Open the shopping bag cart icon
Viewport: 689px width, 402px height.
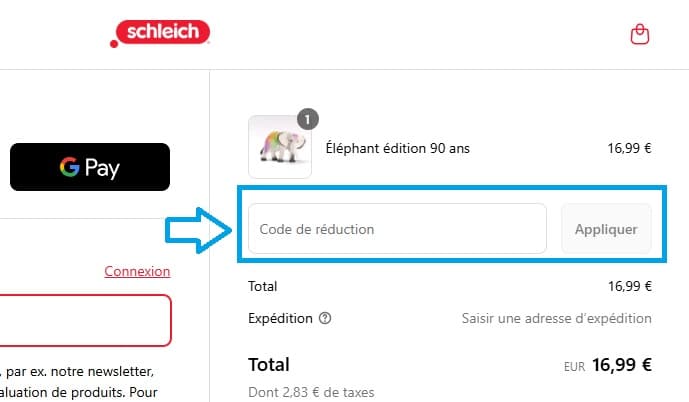point(640,35)
